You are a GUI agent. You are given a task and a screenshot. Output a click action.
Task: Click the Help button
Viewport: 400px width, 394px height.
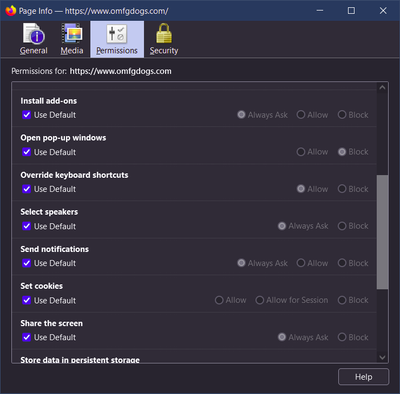point(363,377)
